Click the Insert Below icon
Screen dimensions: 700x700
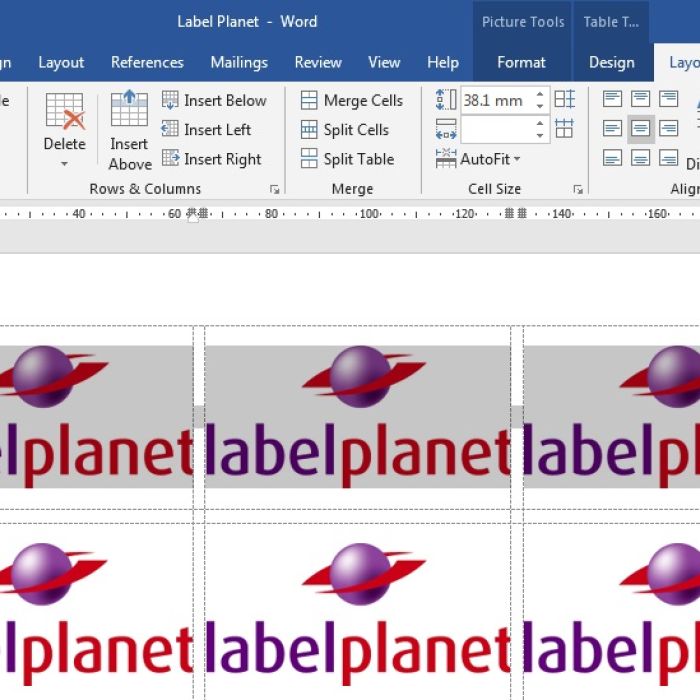click(170, 100)
